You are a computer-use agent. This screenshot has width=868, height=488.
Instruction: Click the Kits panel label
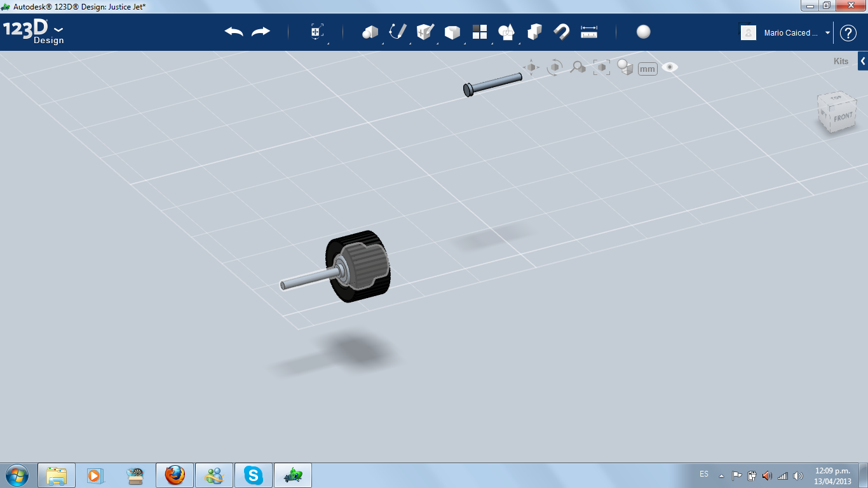841,62
